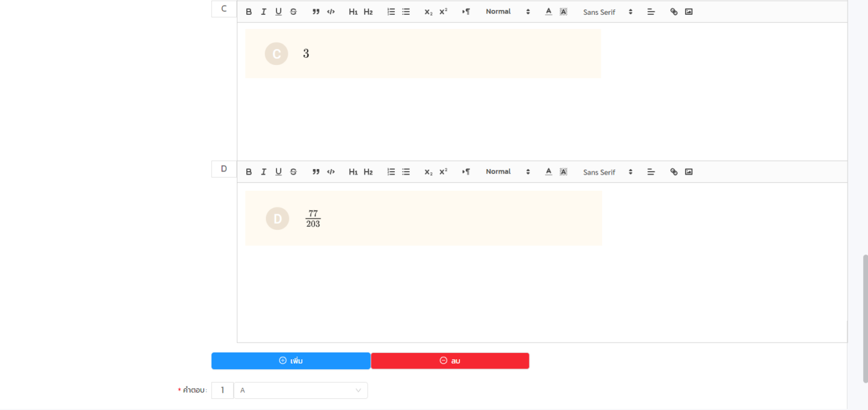Open Normal size dropdown in option C toolbar
The image size is (868, 410).
(508, 12)
